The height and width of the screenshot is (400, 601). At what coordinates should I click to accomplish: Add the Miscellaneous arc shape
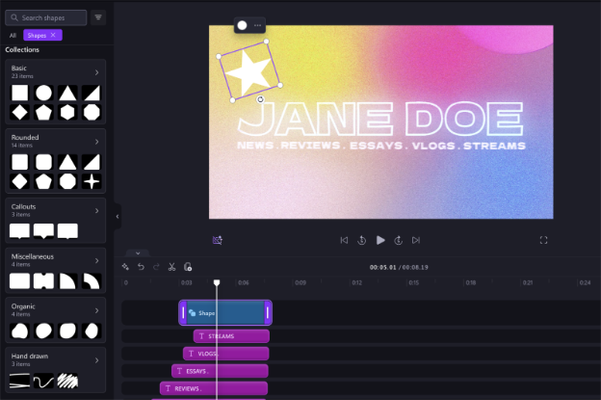92,281
